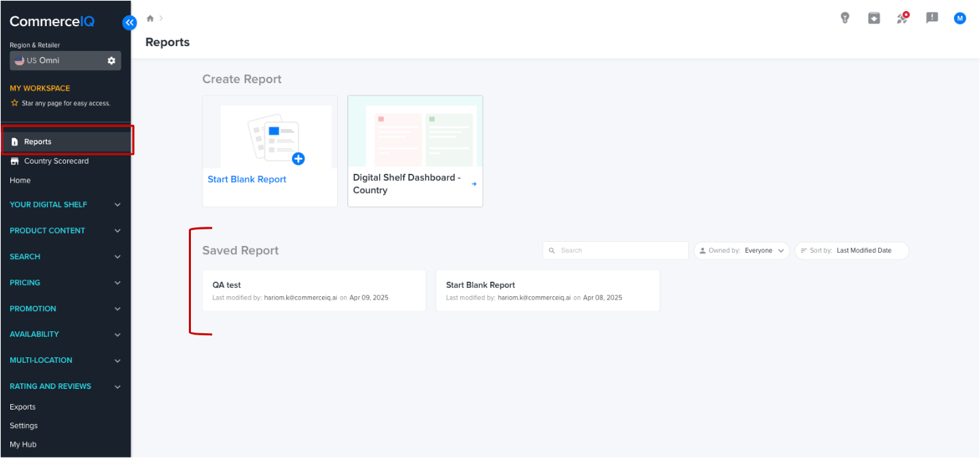Click the 'Apr 09, 2025' date text

pyautogui.click(x=369, y=298)
